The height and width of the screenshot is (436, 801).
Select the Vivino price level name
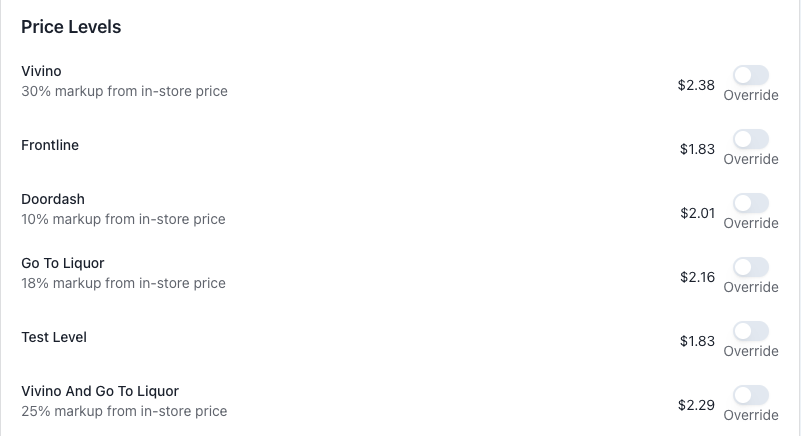[x=41, y=72]
